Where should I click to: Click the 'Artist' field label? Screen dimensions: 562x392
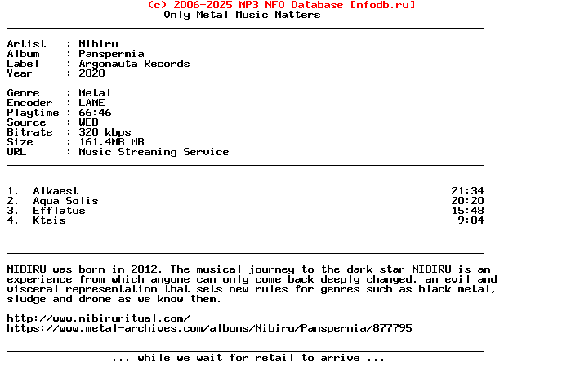(x=26, y=44)
